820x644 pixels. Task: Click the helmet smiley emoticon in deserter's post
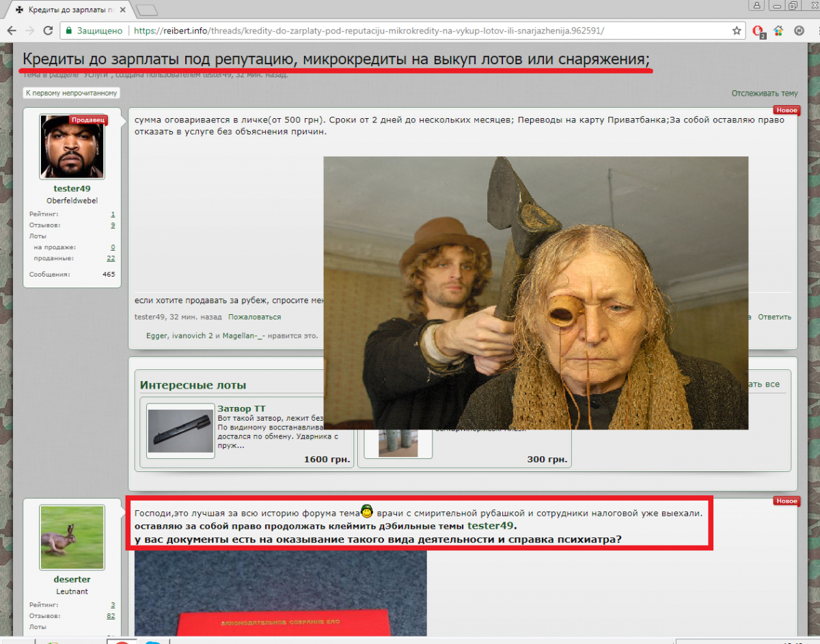367,512
